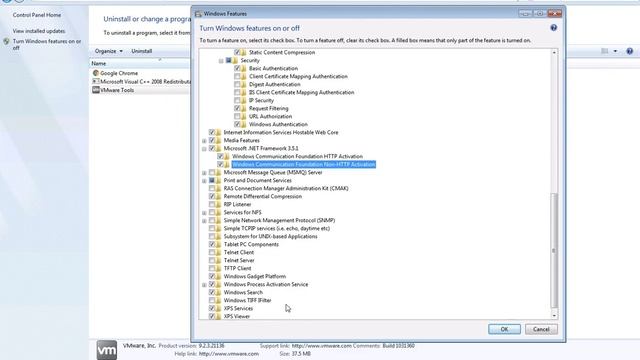Click the Windows Features title bar icon

[198, 13]
